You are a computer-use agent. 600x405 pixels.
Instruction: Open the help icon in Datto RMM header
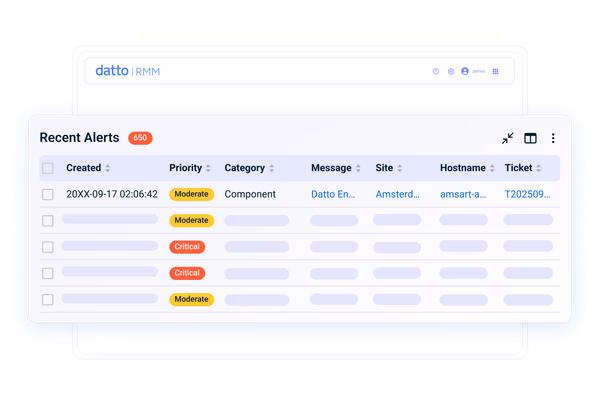click(435, 71)
